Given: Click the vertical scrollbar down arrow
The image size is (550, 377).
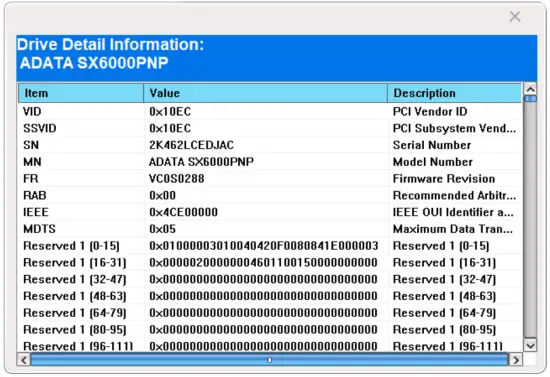Looking at the screenshot, I should pos(530,345).
